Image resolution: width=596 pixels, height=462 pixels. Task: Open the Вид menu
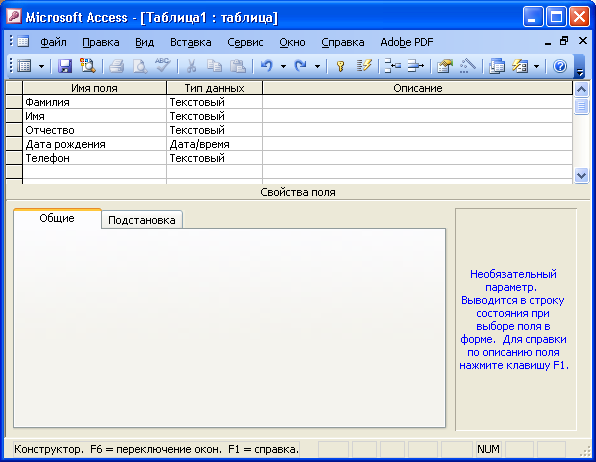pyautogui.click(x=144, y=42)
